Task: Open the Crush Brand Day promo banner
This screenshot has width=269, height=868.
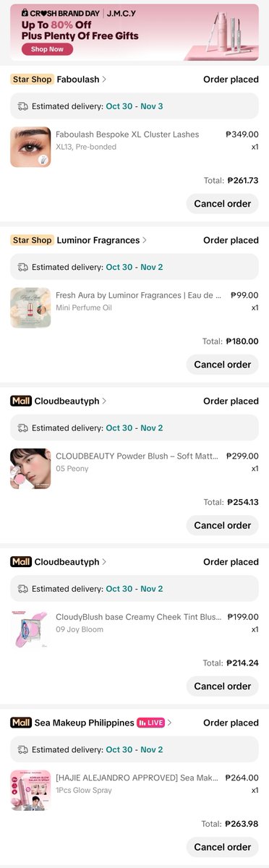Action: [x=134, y=32]
